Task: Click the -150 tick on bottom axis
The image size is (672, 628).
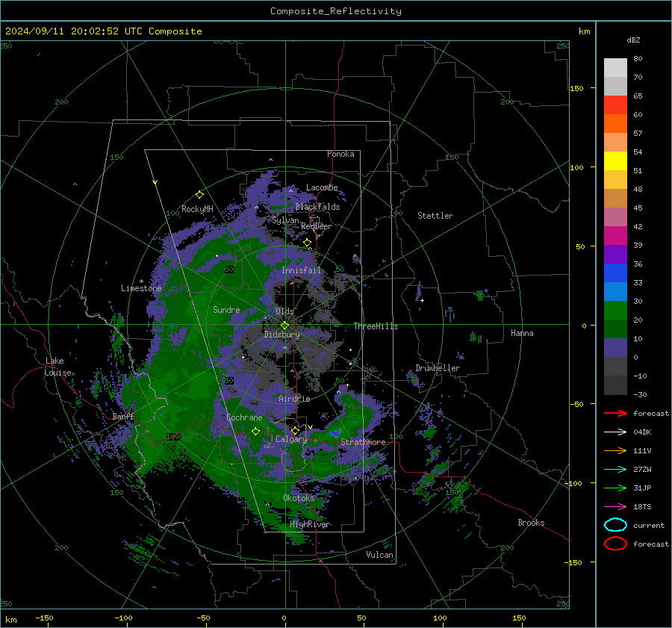Action: pyautogui.click(x=44, y=618)
